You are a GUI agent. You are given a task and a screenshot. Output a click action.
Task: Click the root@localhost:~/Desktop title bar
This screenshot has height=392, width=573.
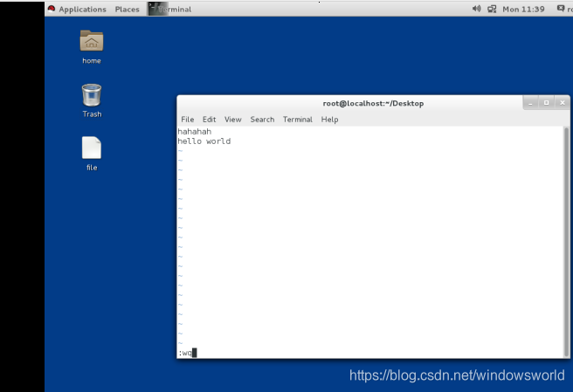373,103
